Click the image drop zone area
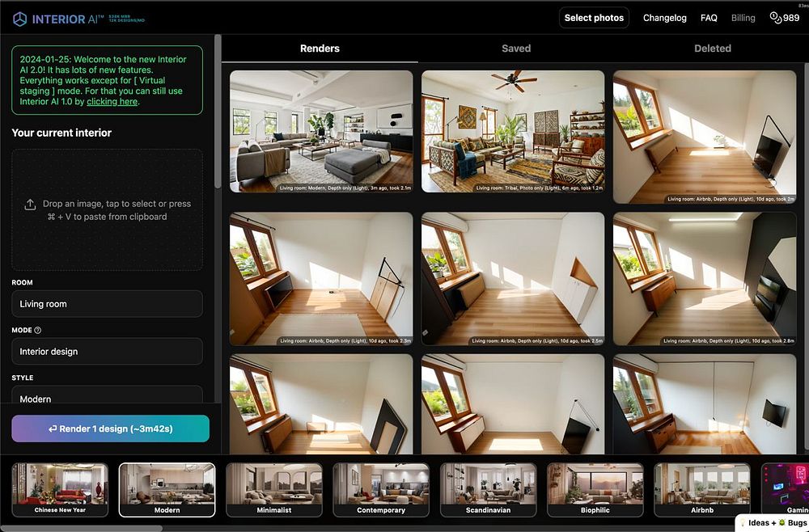 107,210
